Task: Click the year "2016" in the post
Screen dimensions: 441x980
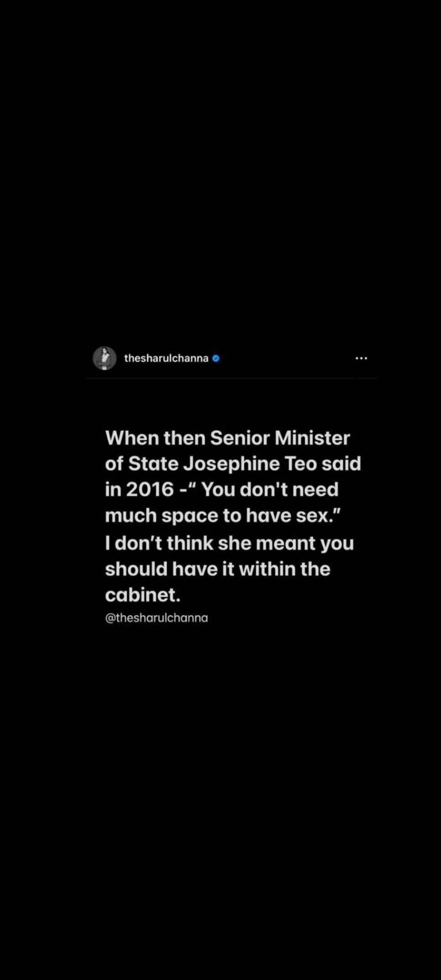Action: 150,490
